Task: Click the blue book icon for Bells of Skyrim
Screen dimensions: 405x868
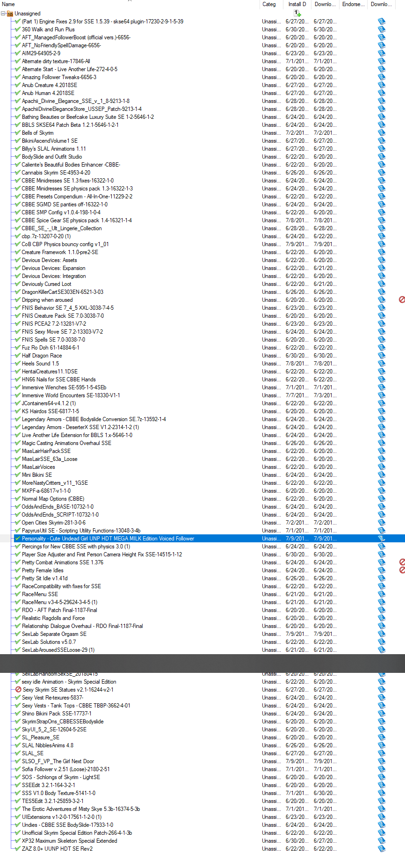Action: tap(382, 133)
